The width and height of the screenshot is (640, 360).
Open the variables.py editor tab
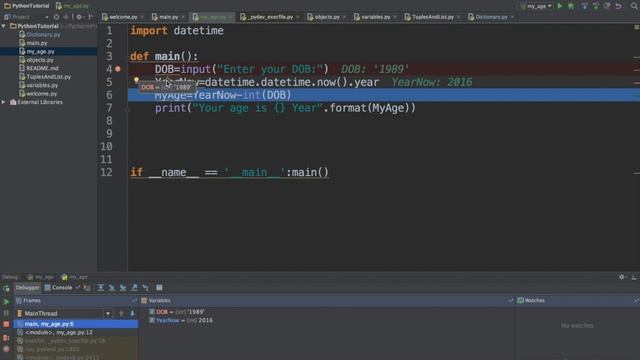coord(375,17)
